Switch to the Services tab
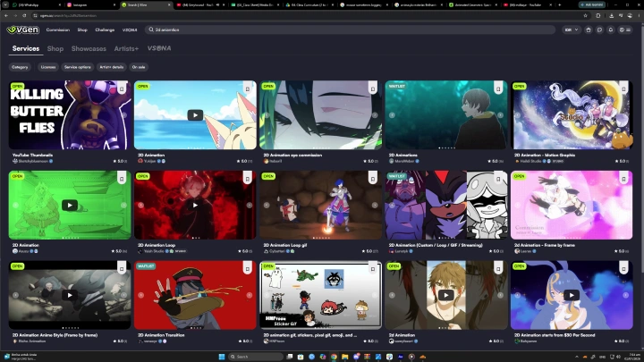 (x=26, y=48)
